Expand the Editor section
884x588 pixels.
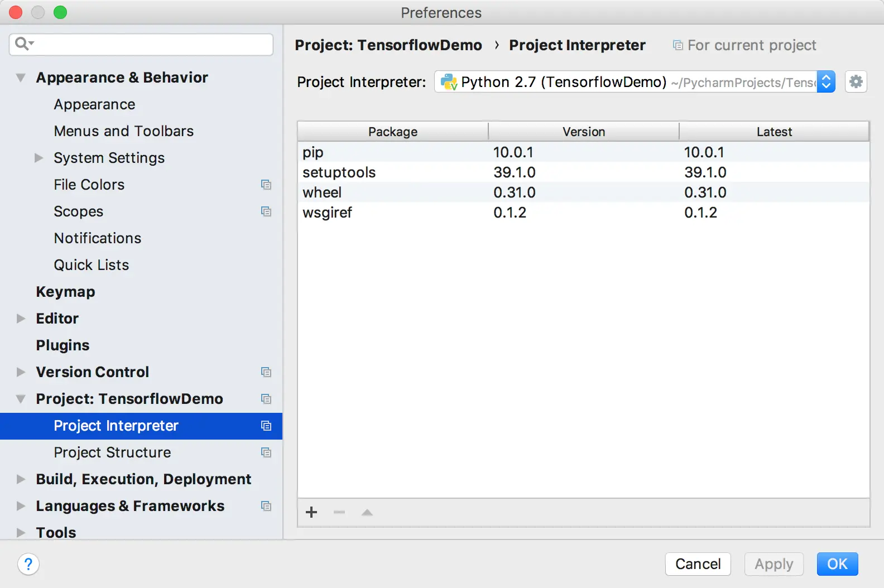(21, 319)
